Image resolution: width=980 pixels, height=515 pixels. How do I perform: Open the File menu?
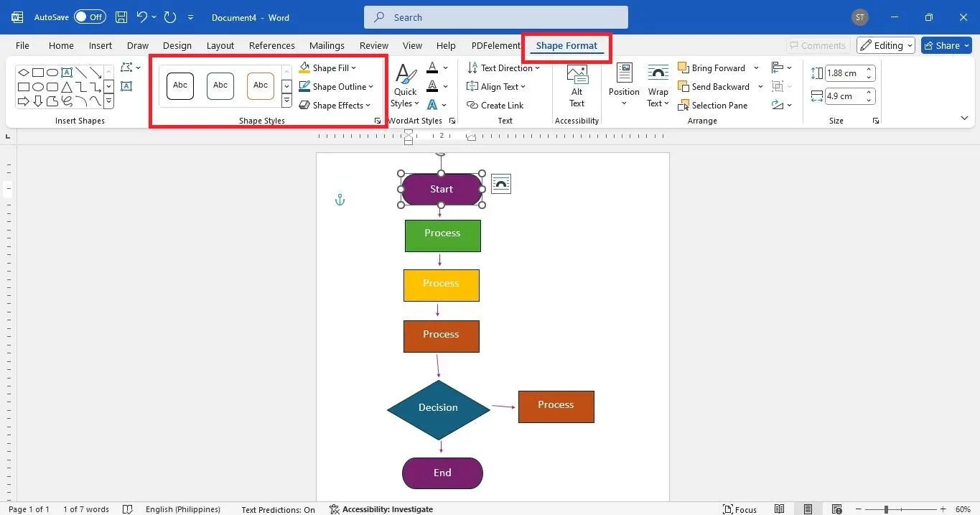coord(23,45)
